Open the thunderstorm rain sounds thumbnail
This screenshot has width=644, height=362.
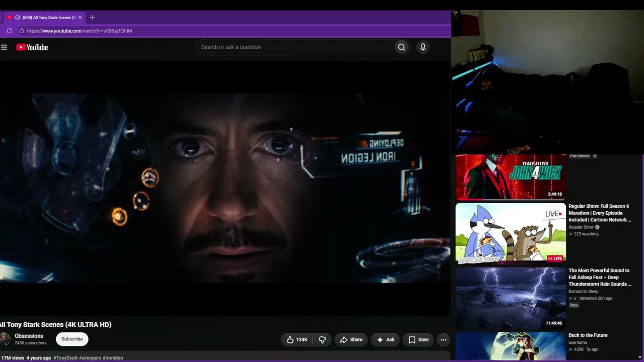click(x=511, y=298)
